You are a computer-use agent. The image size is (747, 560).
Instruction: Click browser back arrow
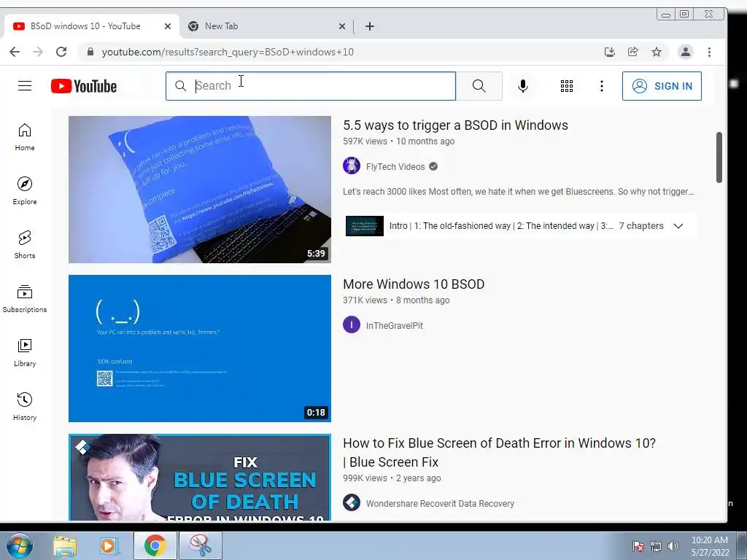click(15, 52)
